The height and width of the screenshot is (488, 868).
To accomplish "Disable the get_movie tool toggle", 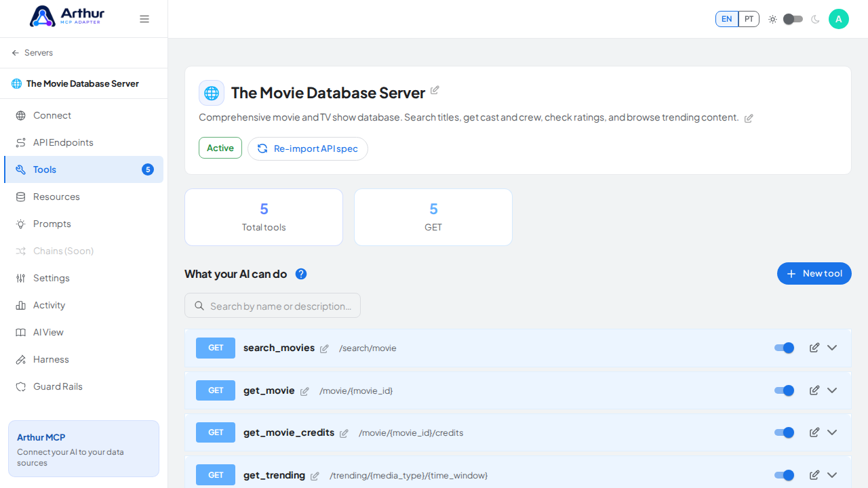I will click(784, 390).
